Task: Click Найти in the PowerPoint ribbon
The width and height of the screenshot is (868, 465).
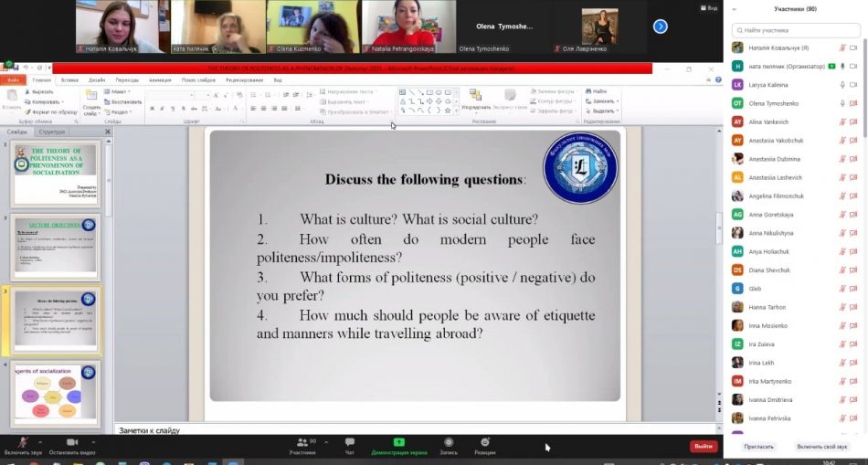Action: [598, 91]
